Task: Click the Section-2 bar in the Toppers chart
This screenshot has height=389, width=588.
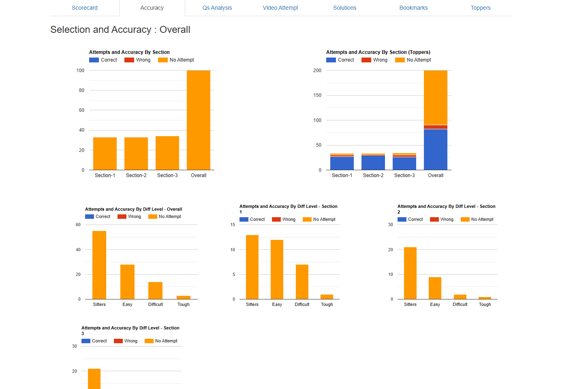Action: [373, 162]
